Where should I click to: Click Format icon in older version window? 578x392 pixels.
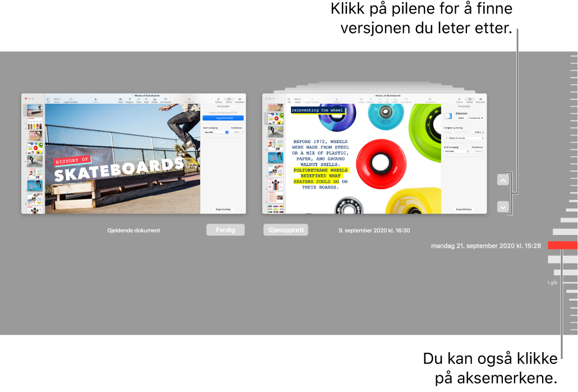[x=459, y=100]
